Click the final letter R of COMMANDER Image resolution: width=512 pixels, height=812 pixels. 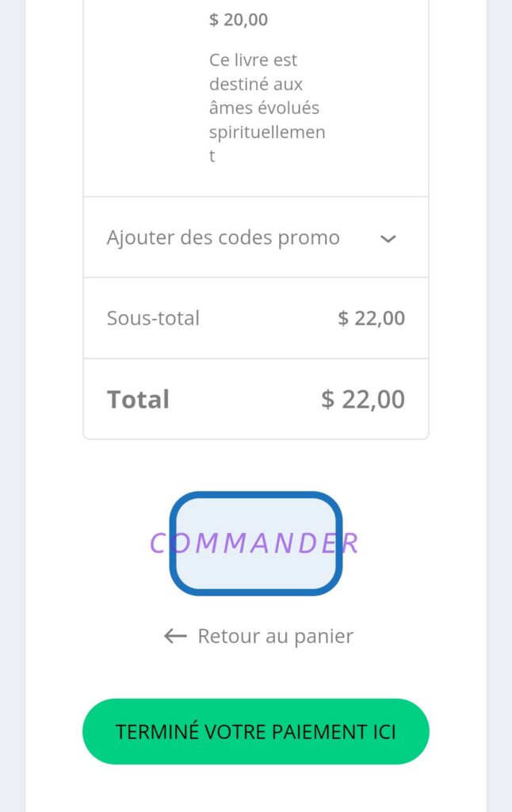(x=351, y=543)
